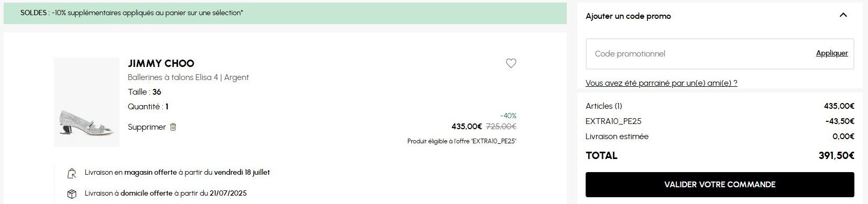Click the EXTRA10_PE25 discount line in summary
Screen dimensions: 868x204
720,121
